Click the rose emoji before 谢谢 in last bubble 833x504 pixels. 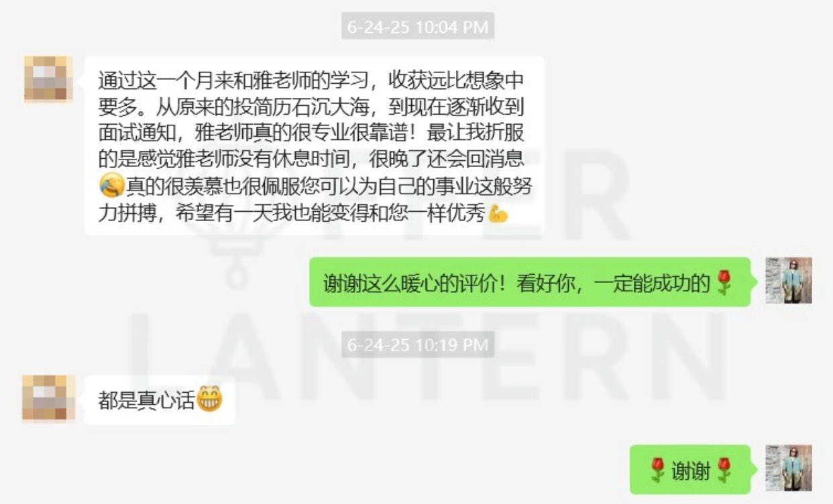pyautogui.click(x=658, y=470)
